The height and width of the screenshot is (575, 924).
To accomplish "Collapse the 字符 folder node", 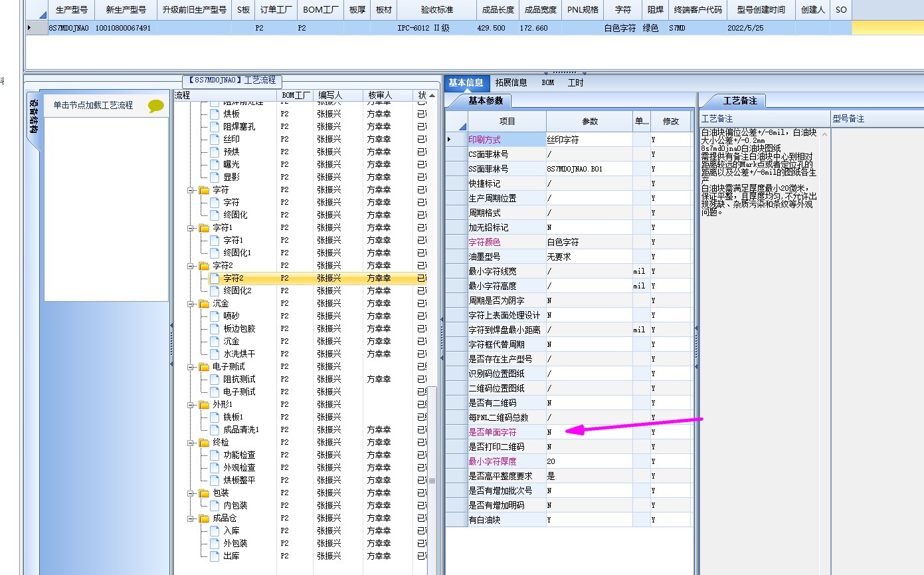I will click(191, 190).
